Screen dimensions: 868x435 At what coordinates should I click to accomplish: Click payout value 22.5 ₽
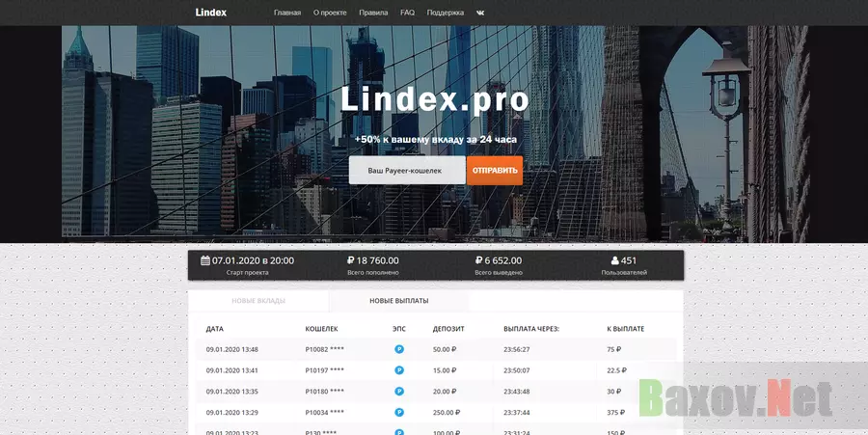tap(616, 370)
